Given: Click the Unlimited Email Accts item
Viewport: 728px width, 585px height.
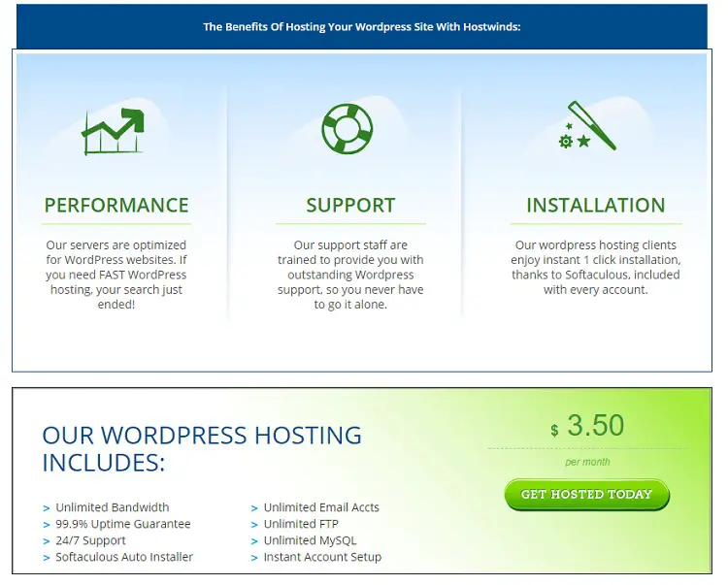Looking at the screenshot, I should tap(321, 507).
